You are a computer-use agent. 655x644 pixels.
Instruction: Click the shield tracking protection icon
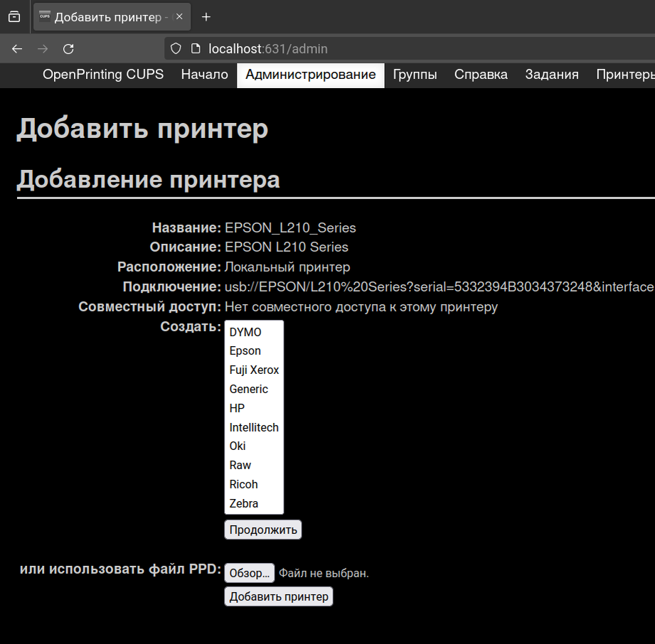176,49
